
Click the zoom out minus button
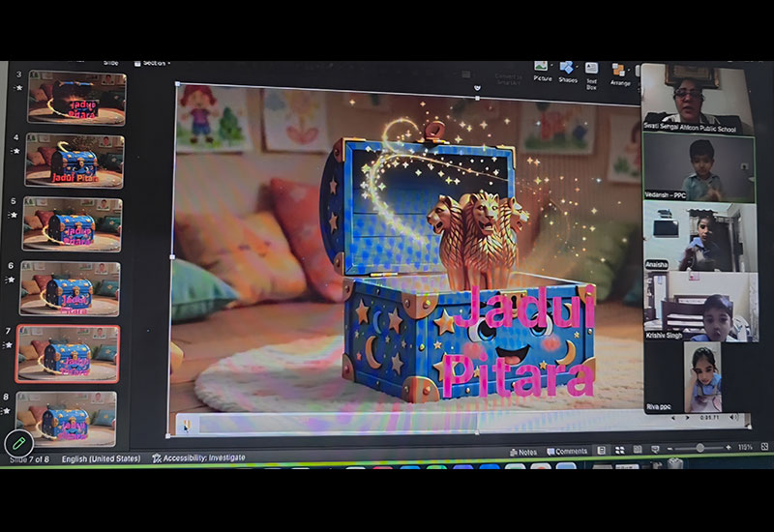click(x=670, y=449)
